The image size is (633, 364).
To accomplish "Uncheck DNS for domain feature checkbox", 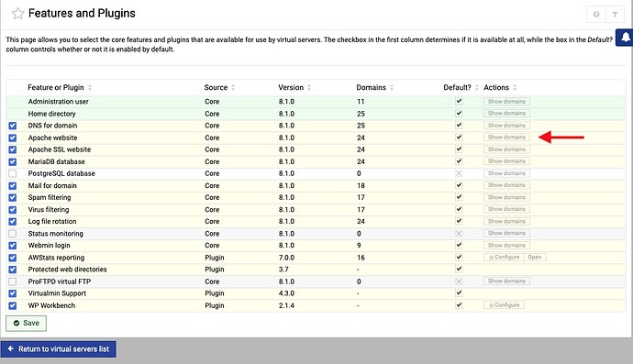I will click(x=13, y=126).
